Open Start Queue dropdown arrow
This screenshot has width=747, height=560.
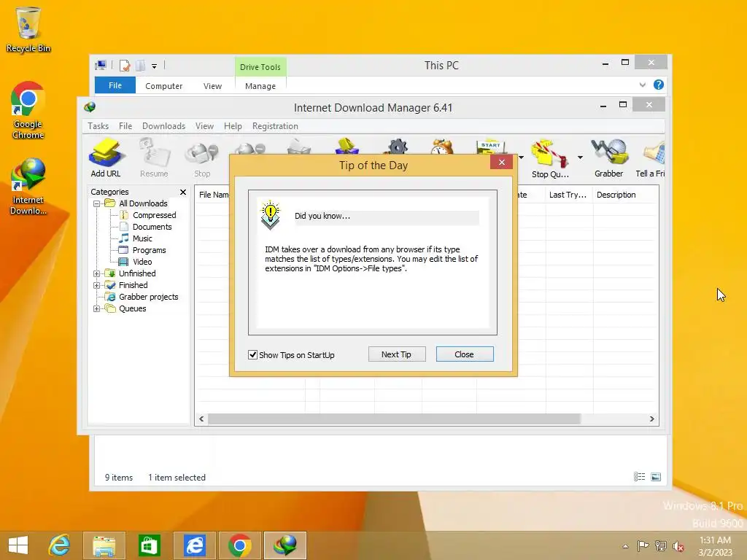coord(521,157)
